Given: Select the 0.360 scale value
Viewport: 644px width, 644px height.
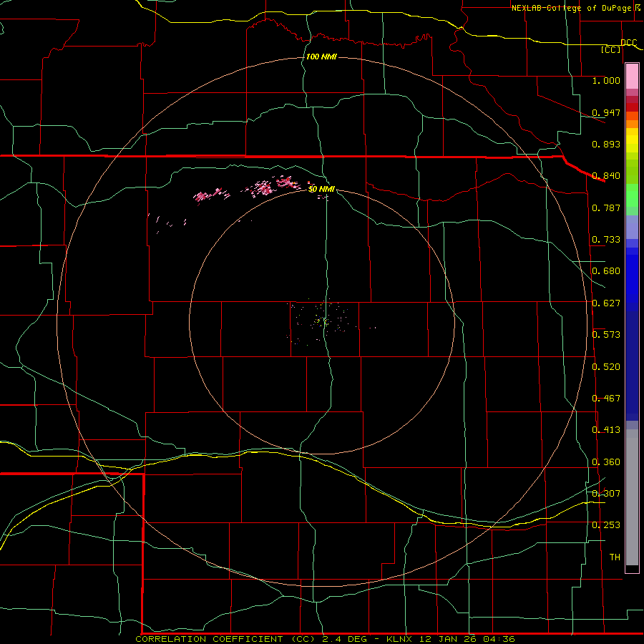Looking at the screenshot, I should (x=606, y=462).
